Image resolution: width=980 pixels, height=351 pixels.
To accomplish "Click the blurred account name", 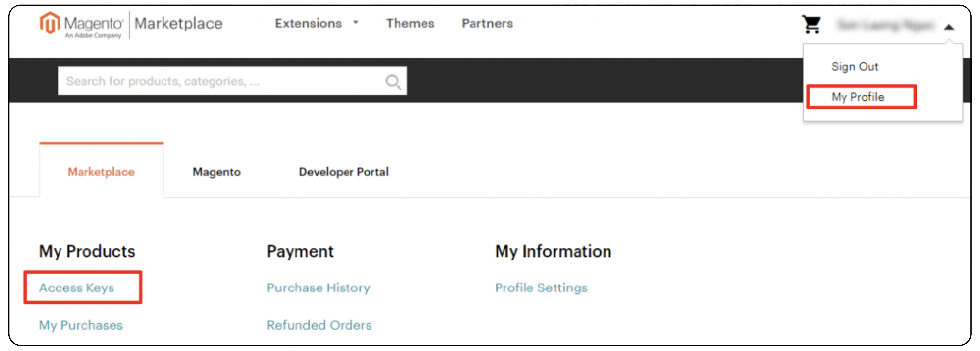I will [886, 25].
